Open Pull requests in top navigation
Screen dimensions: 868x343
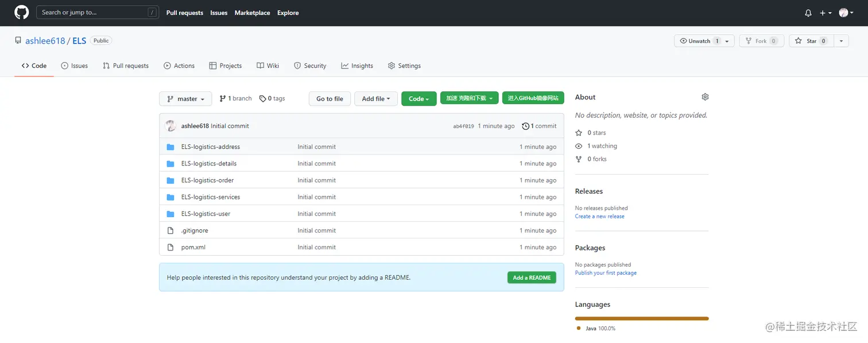184,13
